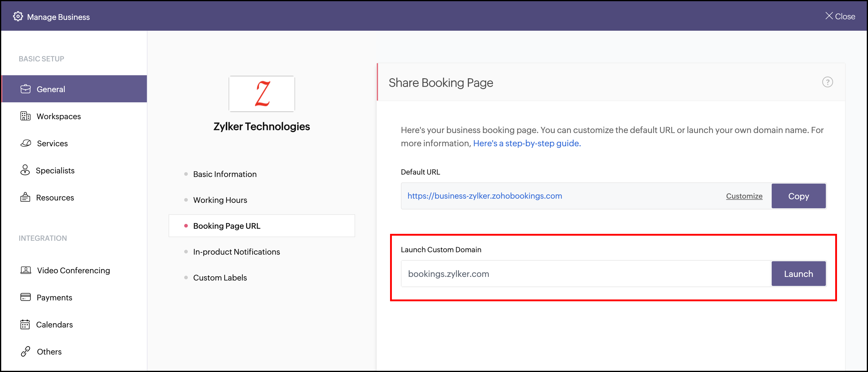Click the Specialists person icon
Image resolution: width=868 pixels, height=372 pixels.
pyautogui.click(x=25, y=170)
